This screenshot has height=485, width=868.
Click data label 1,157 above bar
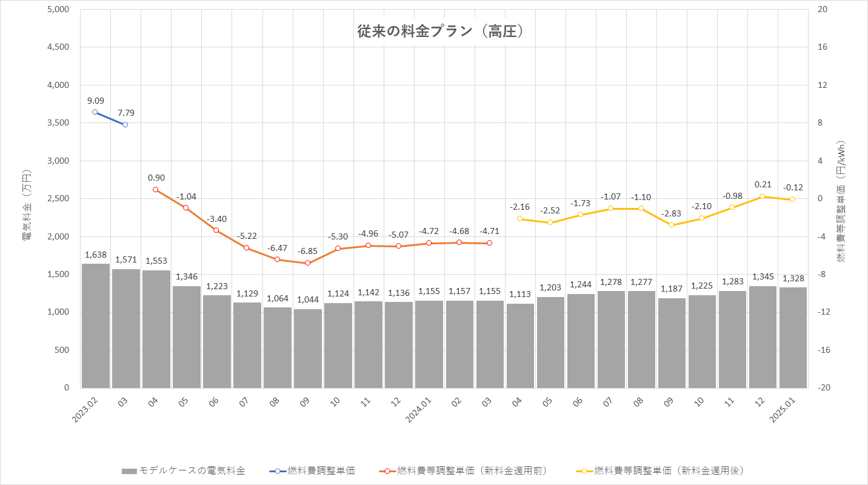459,291
